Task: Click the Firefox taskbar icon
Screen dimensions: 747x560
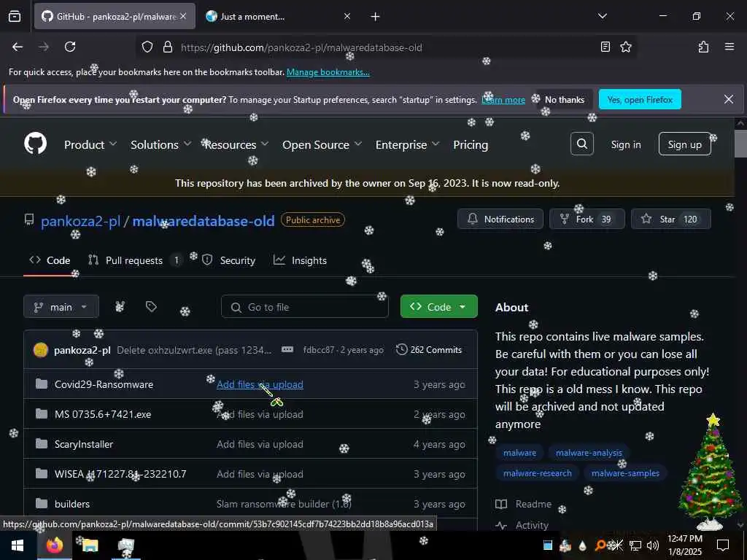Action: point(54,545)
